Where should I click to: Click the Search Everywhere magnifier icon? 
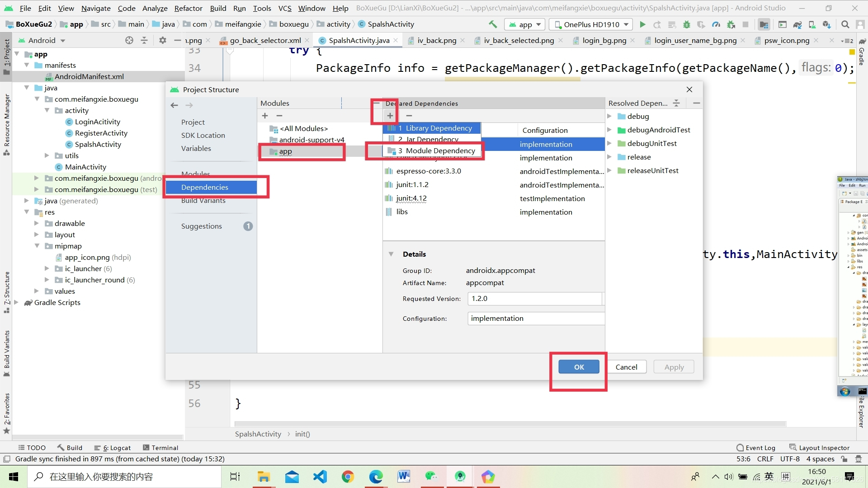(845, 24)
